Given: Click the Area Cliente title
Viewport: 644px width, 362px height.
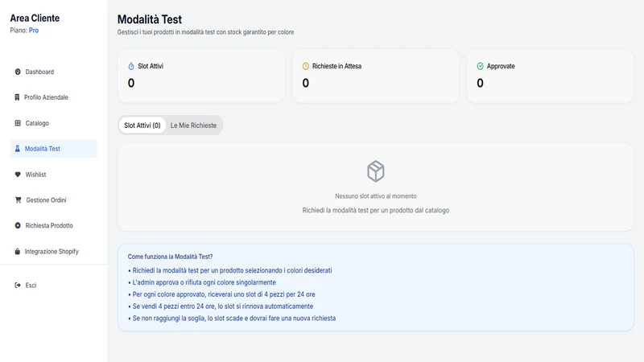Looking at the screenshot, I should 35,18.
